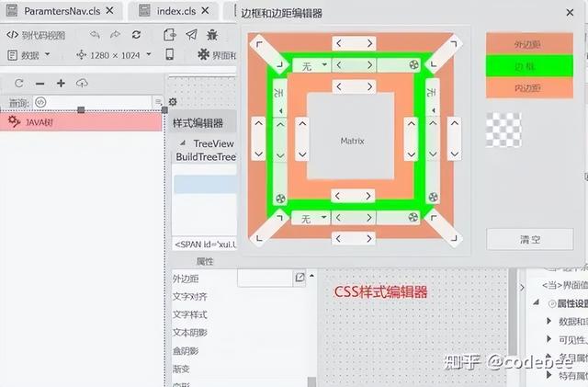Select the green 边框 border legend swatch
Screen dimensions: 588x387
[529, 66]
